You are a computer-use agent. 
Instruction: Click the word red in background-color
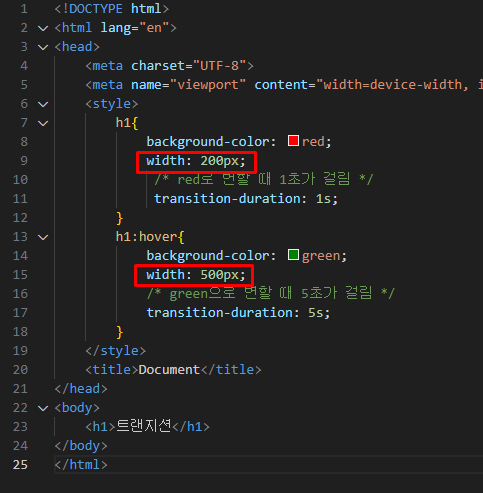pyautogui.click(x=313, y=142)
